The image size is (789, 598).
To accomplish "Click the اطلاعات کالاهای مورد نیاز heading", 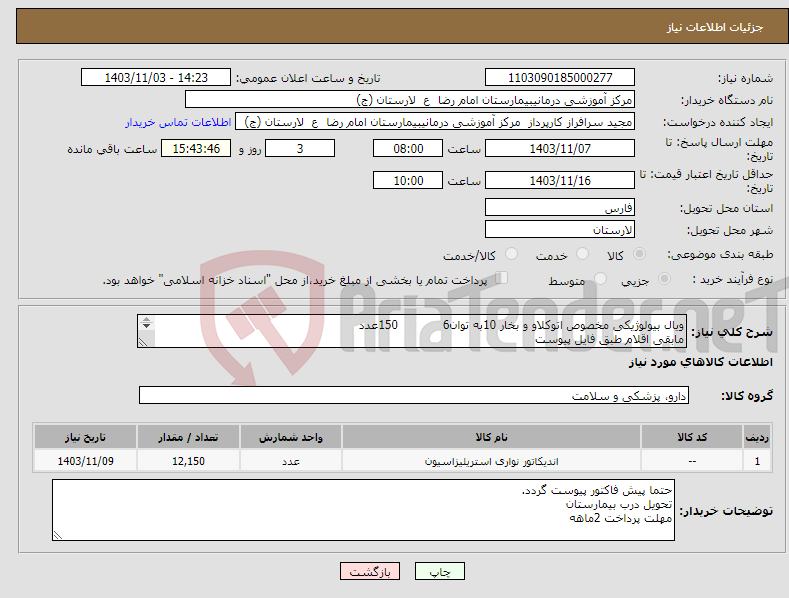I will (x=700, y=362).
